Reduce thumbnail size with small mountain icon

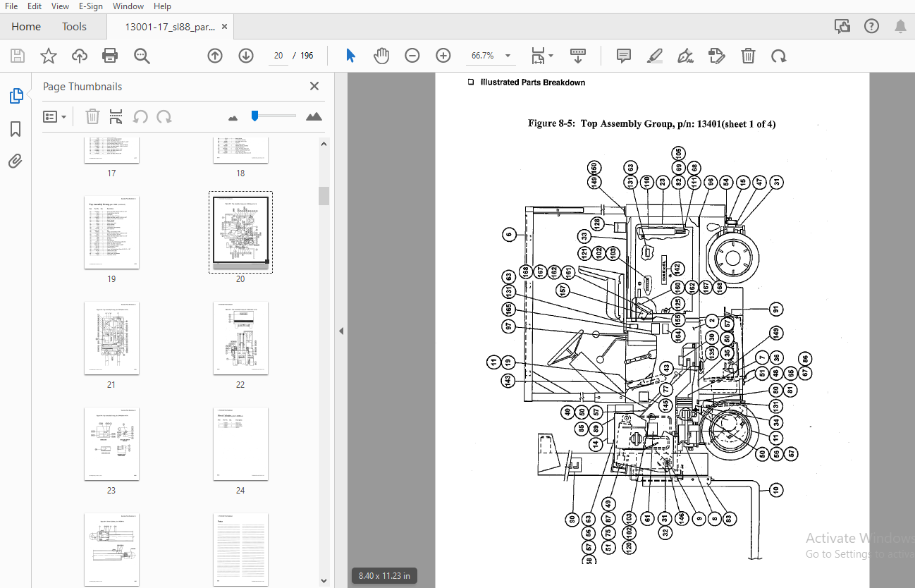pos(233,117)
